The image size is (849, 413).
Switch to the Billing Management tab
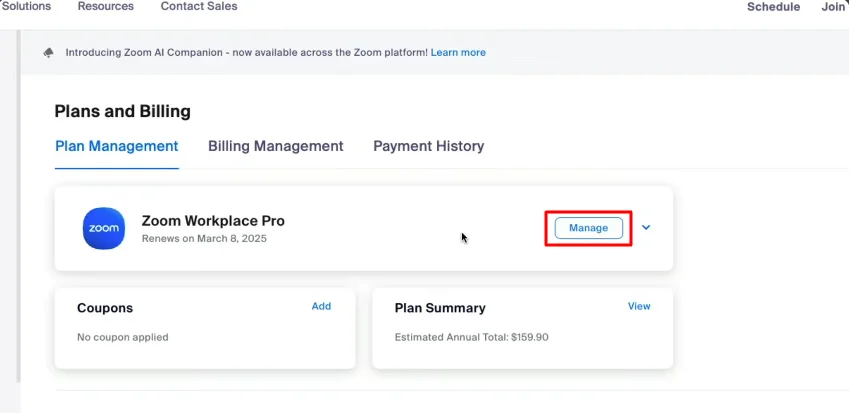[x=276, y=146]
